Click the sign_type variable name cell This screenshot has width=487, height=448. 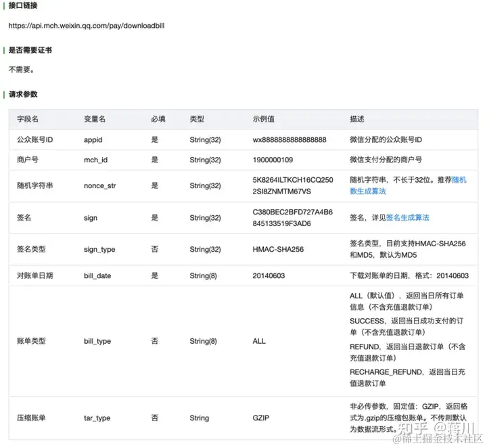click(x=99, y=250)
